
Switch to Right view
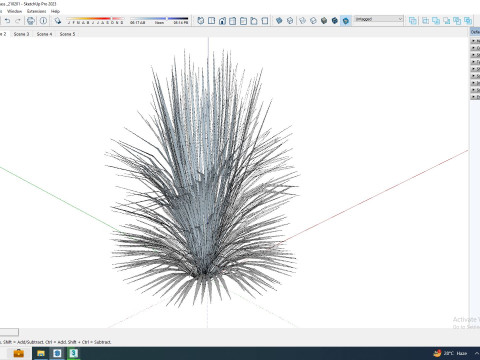pos(233,21)
